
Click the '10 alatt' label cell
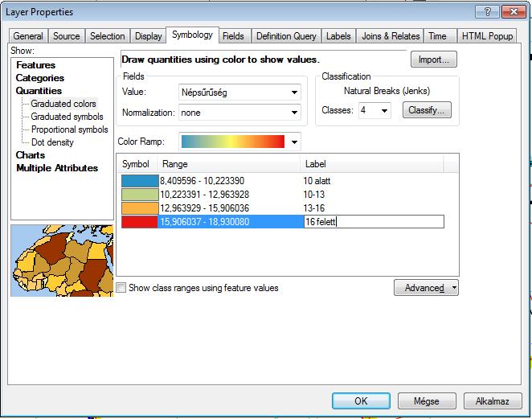click(317, 181)
